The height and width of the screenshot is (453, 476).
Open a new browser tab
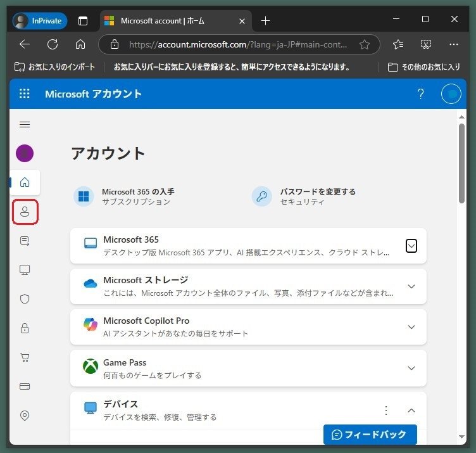266,21
